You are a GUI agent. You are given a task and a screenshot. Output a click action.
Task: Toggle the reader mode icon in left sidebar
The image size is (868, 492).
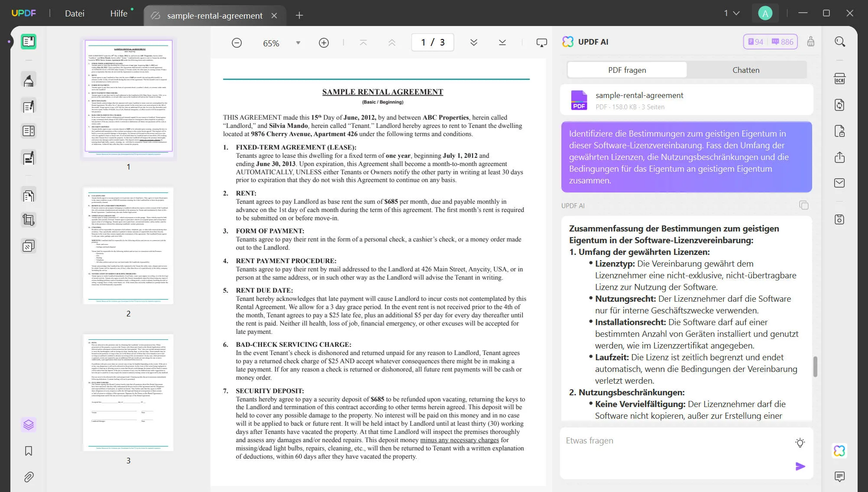29,42
